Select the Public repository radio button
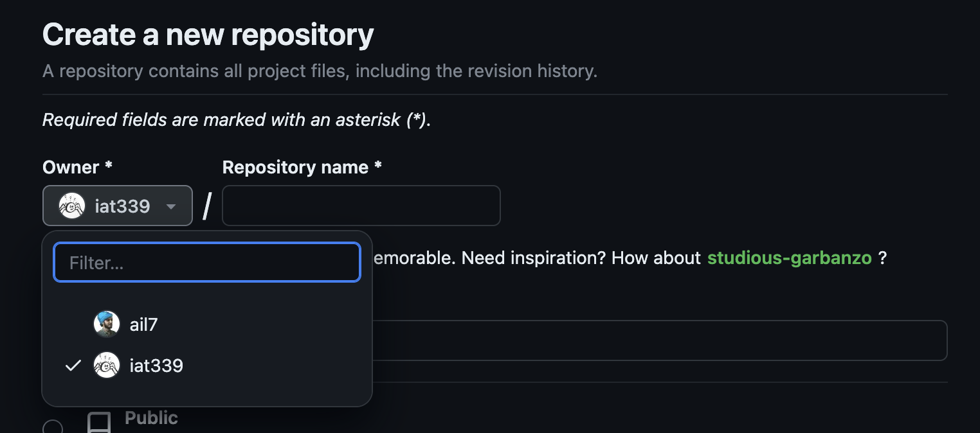This screenshot has height=433, width=980. (x=54, y=426)
